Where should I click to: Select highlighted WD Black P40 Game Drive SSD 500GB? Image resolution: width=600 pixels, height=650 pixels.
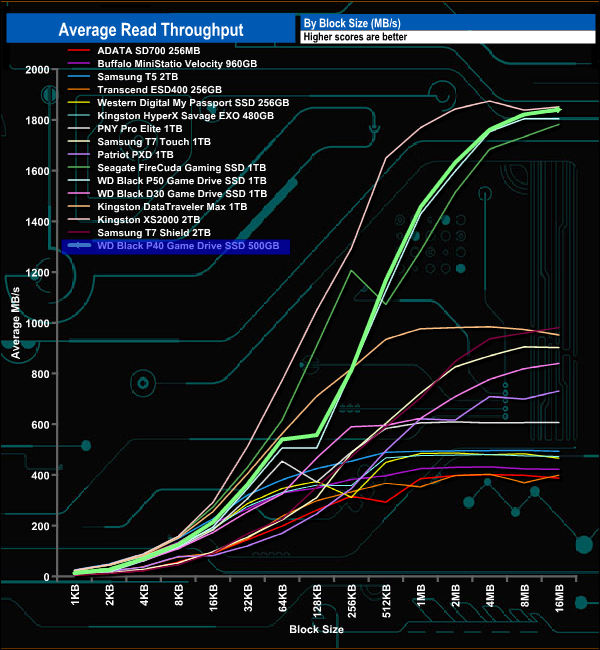click(176, 246)
